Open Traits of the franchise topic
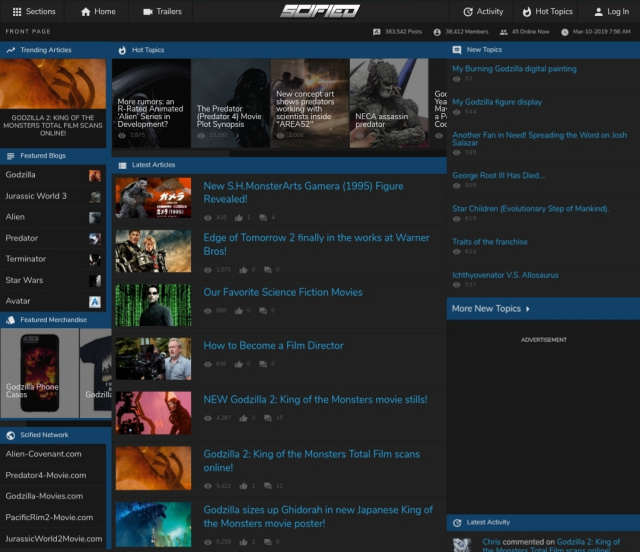The width and height of the screenshot is (640, 552). click(x=490, y=242)
